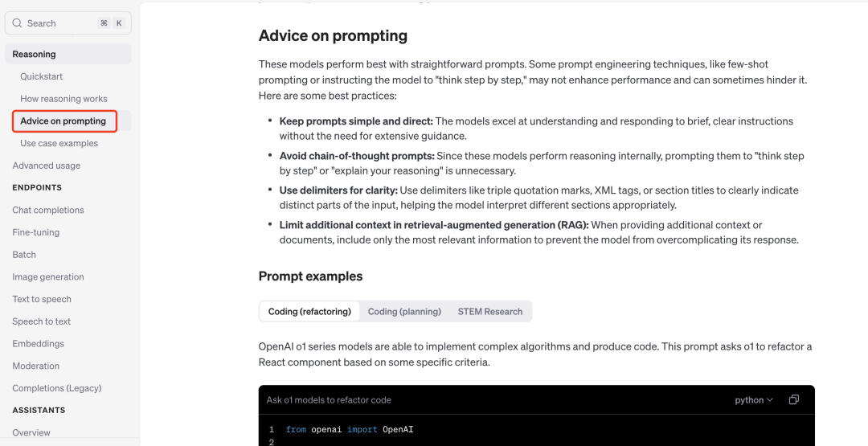
Task: Open Batch endpoint documentation
Action: point(24,255)
